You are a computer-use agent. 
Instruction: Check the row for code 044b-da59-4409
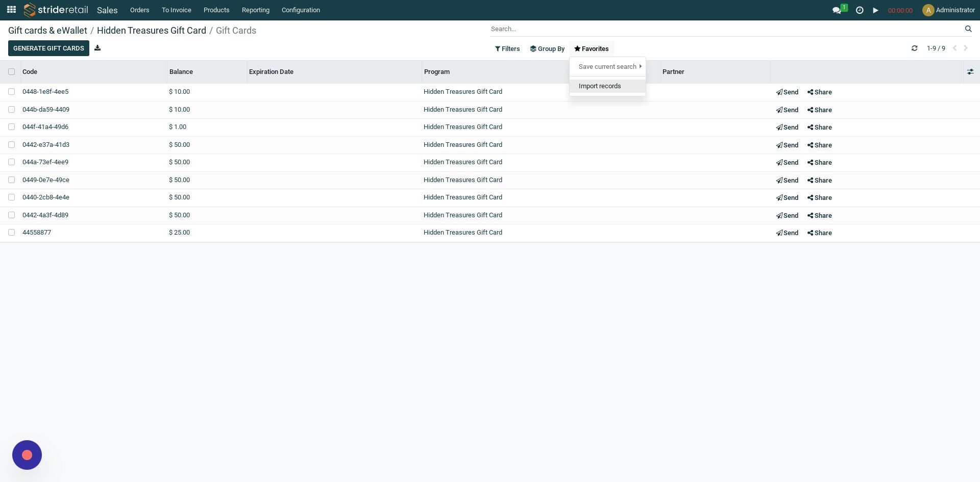(11, 110)
